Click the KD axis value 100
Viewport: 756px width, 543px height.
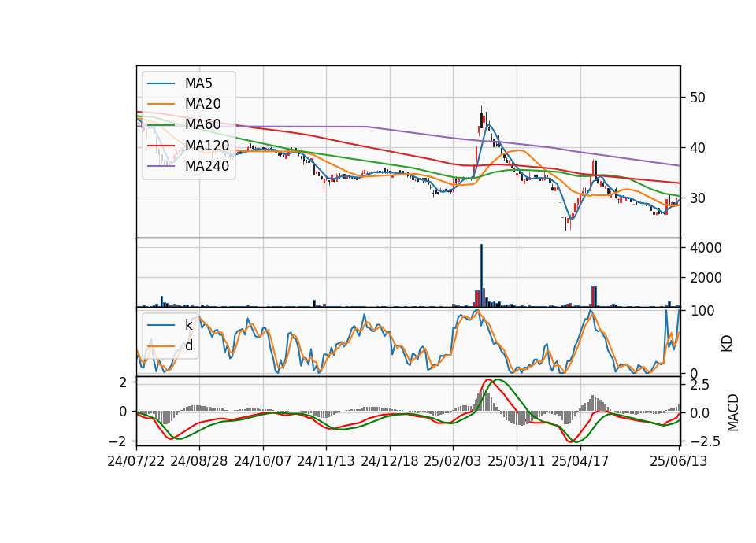click(702, 312)
